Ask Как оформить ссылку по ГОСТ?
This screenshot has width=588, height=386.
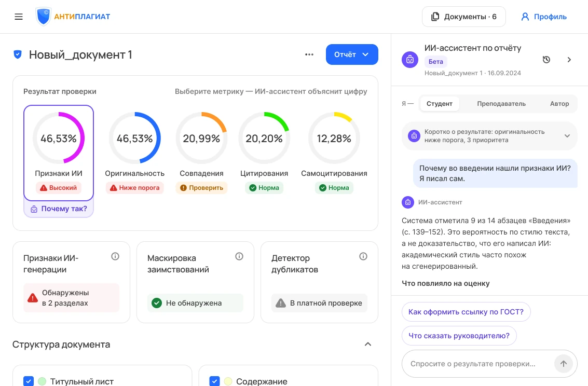[x=466, y=312]
